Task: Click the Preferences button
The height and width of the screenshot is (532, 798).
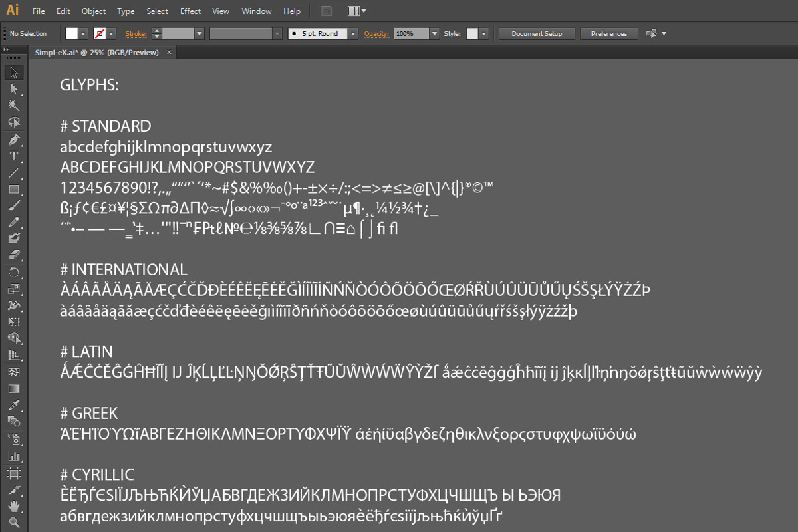Action: click(609, 33)
